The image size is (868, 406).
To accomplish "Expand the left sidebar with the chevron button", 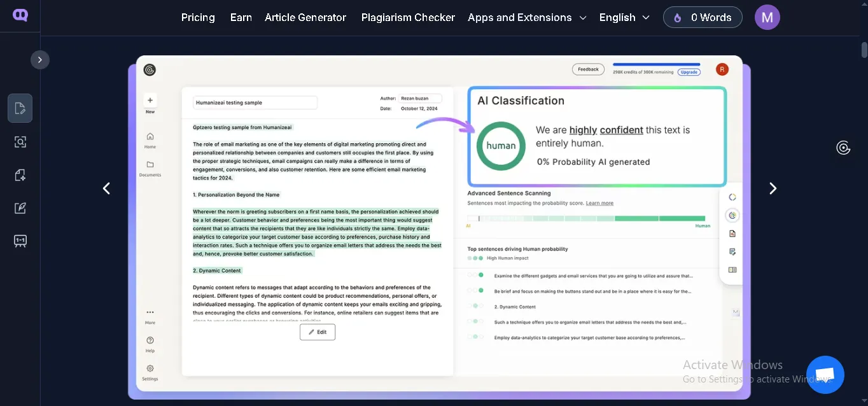I will 40,60.
